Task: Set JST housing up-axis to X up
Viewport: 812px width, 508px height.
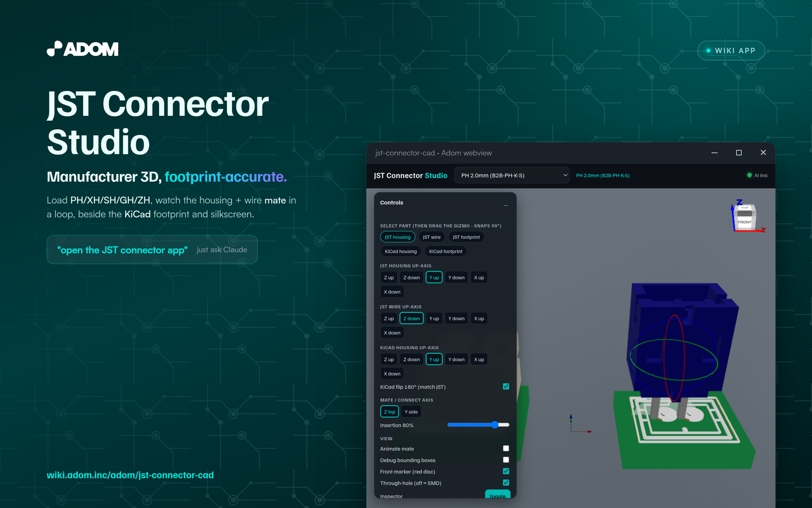Action: 479,278
